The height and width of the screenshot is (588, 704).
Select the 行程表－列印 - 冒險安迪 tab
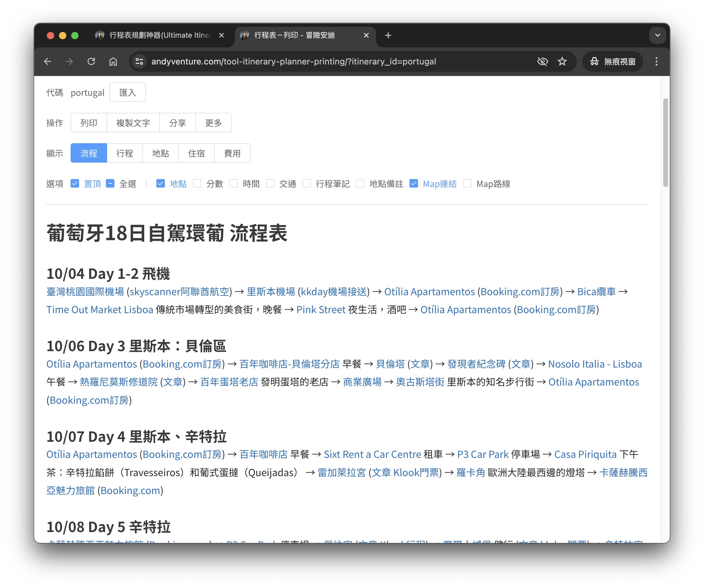click(x=305, y=35)
